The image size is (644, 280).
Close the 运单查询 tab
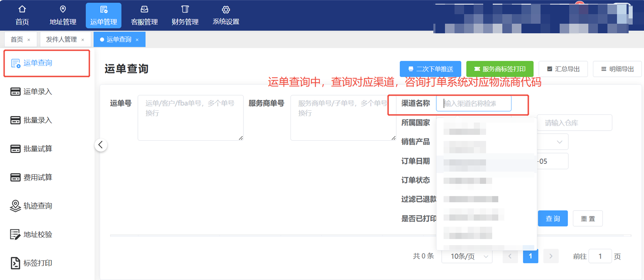tap(137, 40)
